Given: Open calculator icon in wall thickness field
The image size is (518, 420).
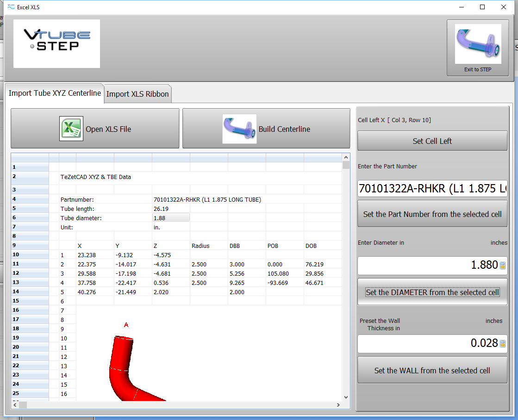Looking at the screenshot, I should 503,344.
